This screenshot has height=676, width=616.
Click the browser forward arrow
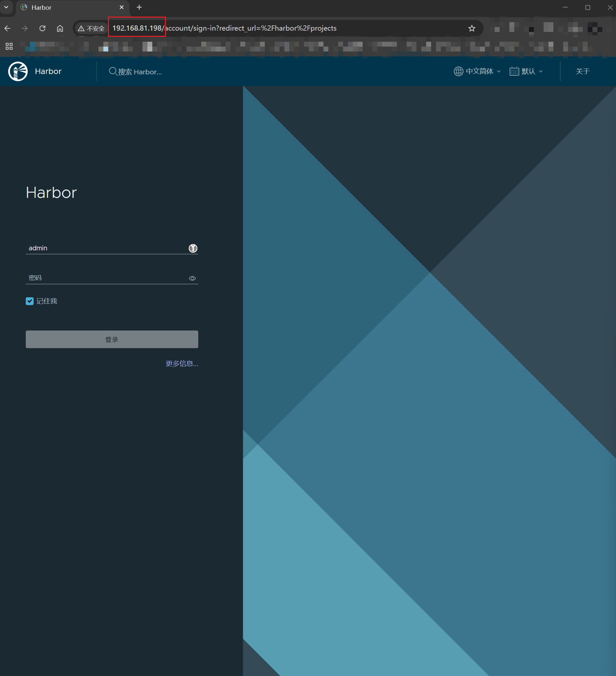(25, 28)
